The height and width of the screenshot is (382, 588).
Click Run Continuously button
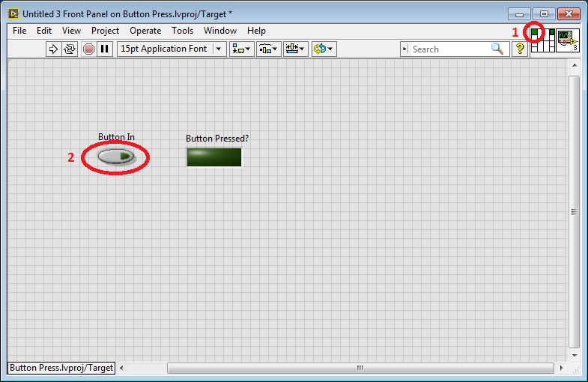[x=70, y=49]
